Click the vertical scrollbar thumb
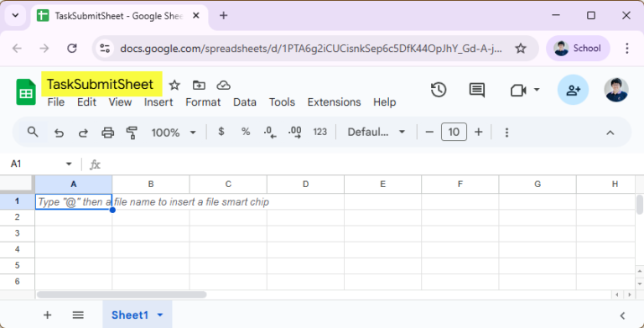 [x=640, y=205]
